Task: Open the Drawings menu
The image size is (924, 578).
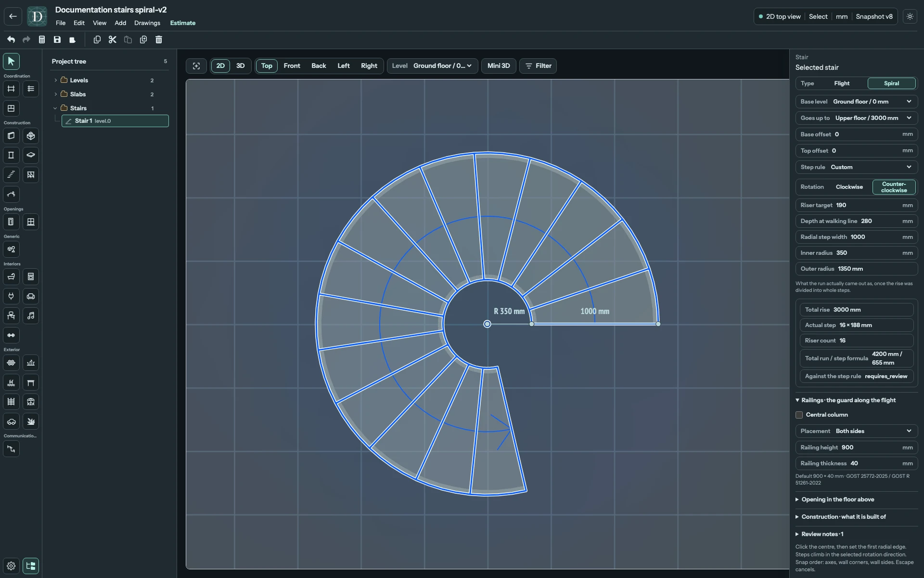Action: point(147,23)
